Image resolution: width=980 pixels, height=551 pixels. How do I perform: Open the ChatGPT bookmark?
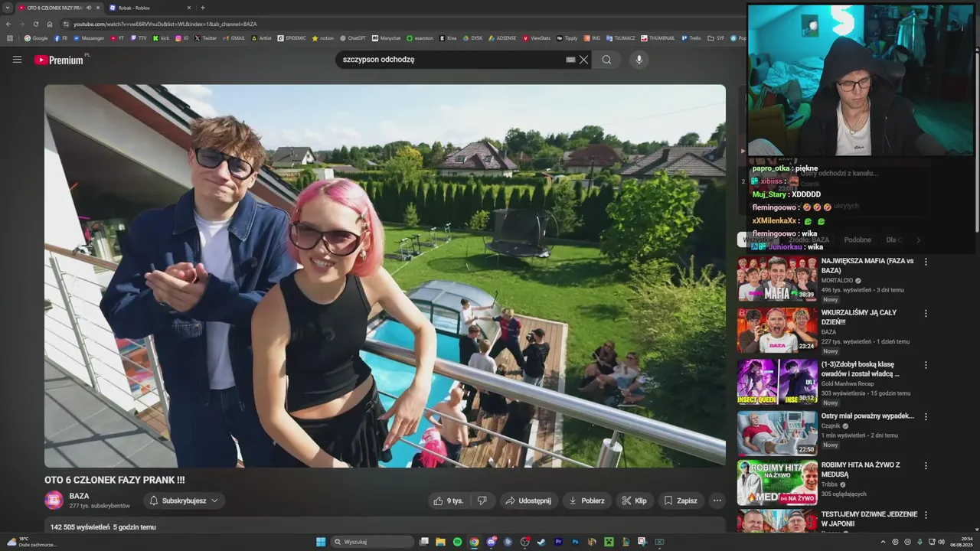[353, 37]
